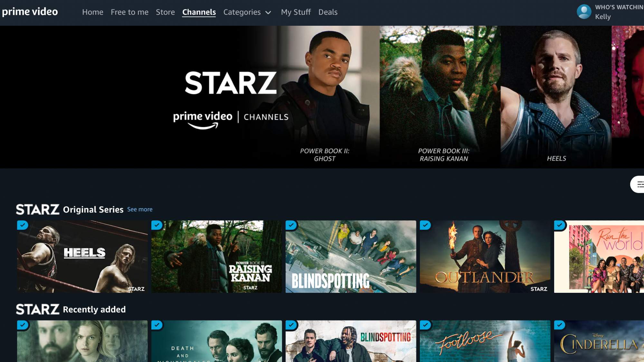Expand the Categories dropdown menu
This screenshot has height=362, width=644.
point(246,12)
